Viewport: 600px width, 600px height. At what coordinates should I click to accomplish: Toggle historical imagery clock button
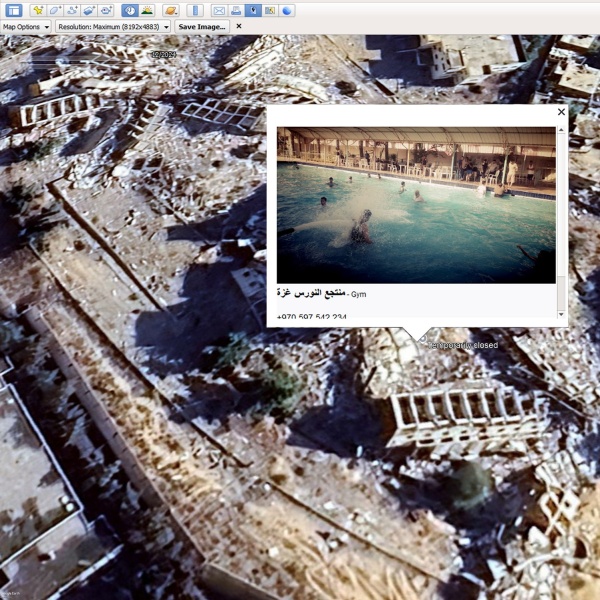click(x=130, y=10)
